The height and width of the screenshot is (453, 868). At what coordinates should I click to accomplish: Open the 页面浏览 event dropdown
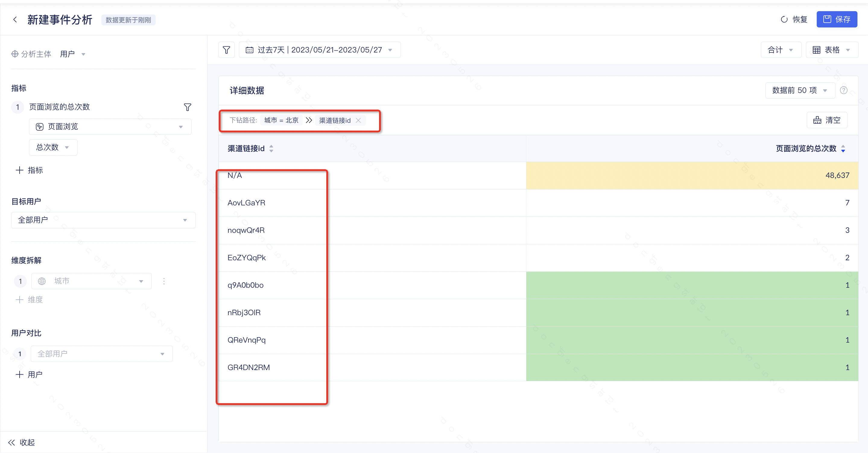click(110, 127)
